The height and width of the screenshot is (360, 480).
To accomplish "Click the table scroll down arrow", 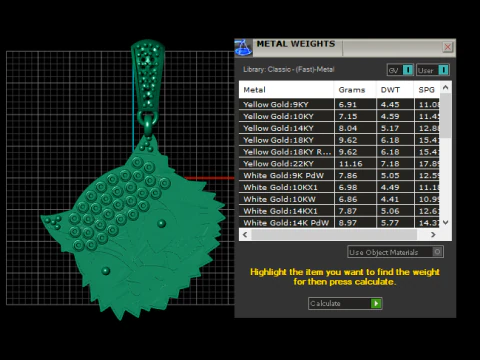I will pyautogui.click(x=446, y=222).
